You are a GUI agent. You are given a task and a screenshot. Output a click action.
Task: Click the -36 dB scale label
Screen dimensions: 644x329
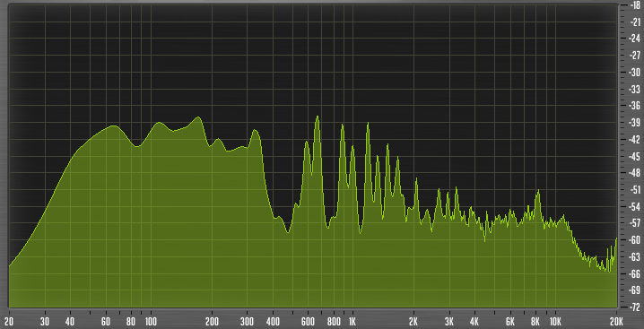[x=633, y=106]
